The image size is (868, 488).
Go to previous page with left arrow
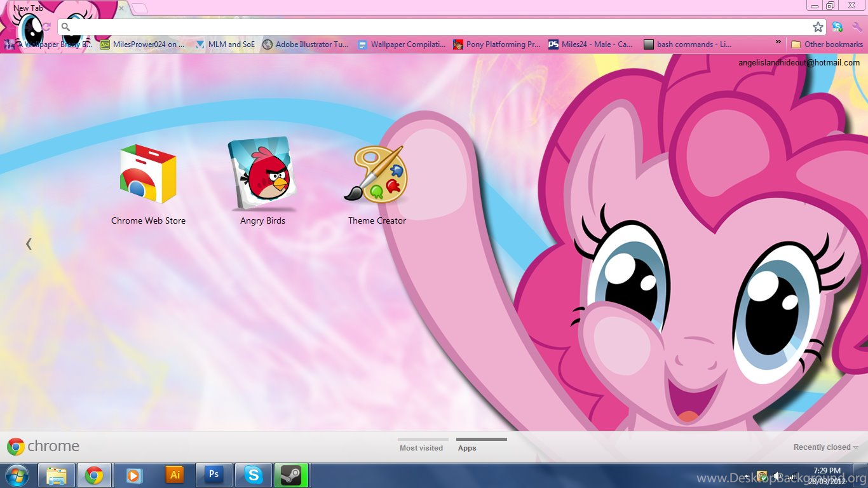pos(29,243)
